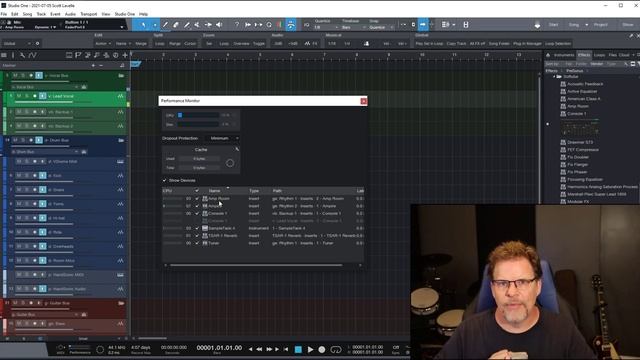Open the Drum Bus folder icon

[x=121, y=140]
